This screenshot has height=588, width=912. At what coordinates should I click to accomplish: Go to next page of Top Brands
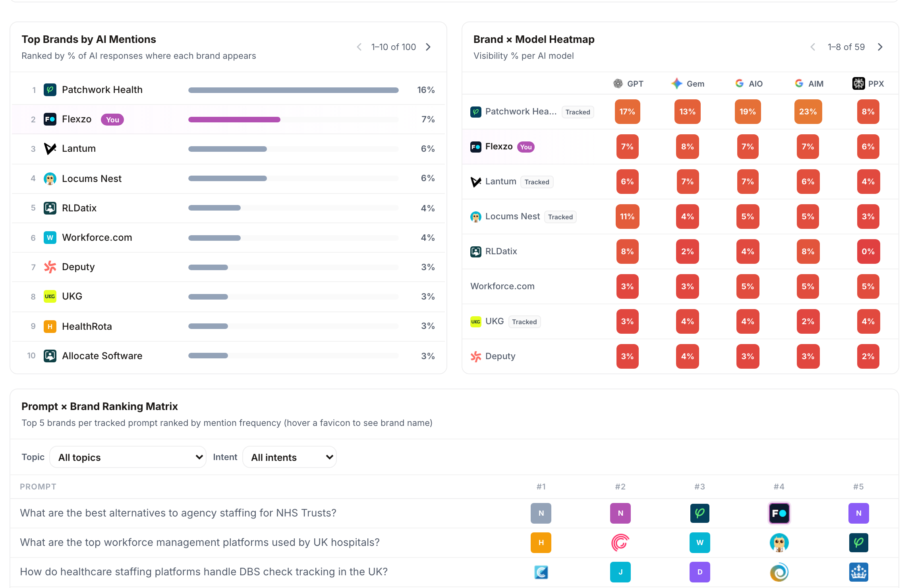428,47
